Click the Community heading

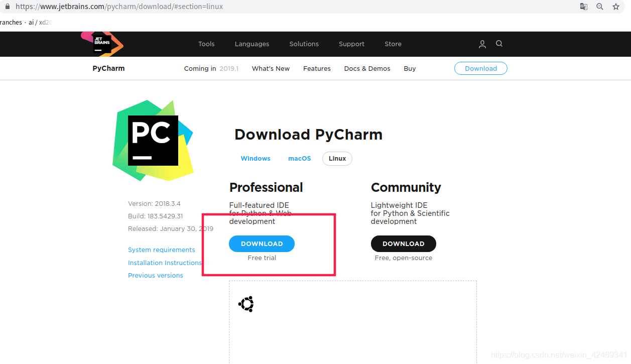406,187
